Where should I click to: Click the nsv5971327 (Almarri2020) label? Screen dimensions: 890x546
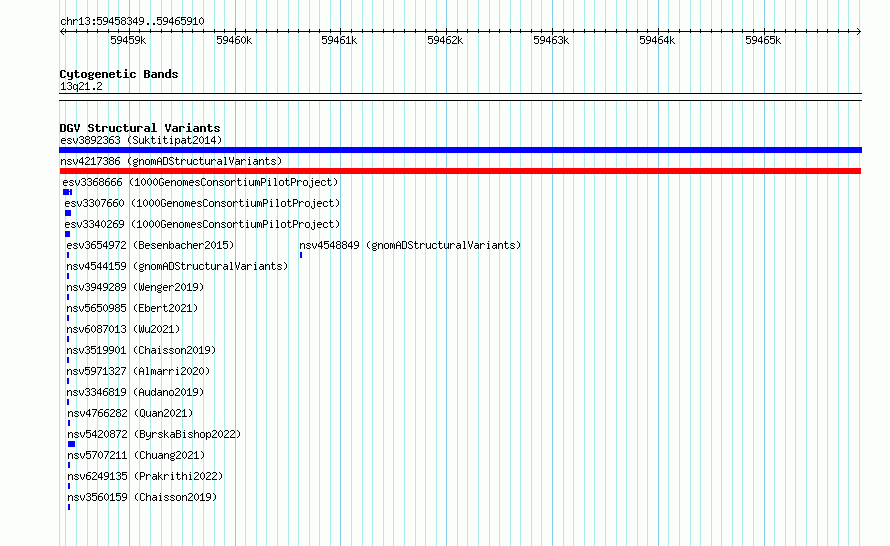(138, 371)
